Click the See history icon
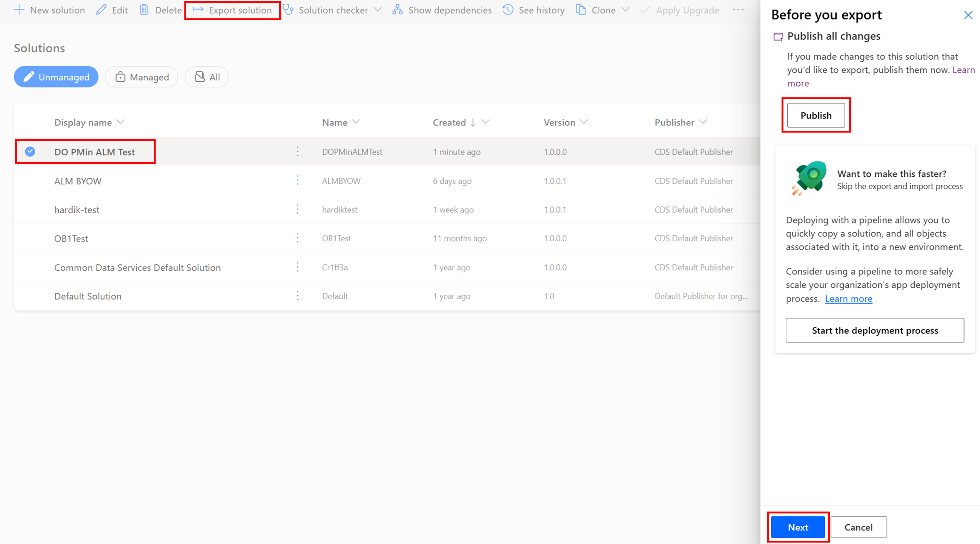The width and height of the screenshot is (980, 544). click(506, 9)
